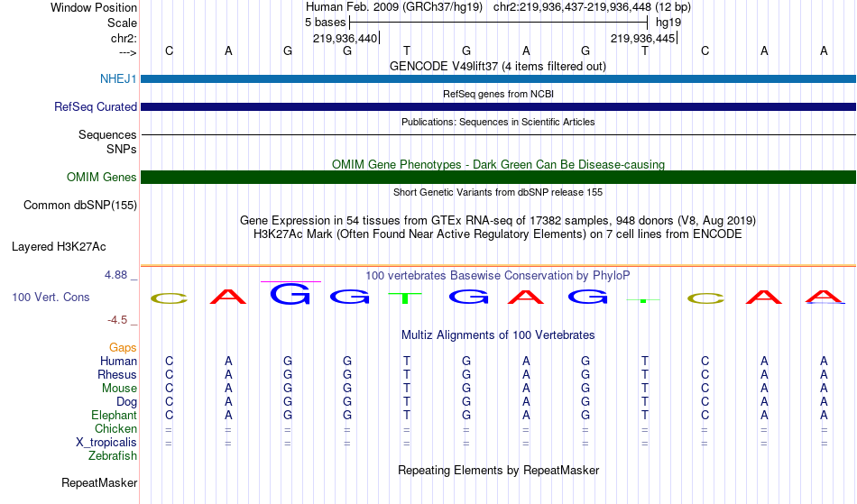
Task: Click the SNPs track label
Action: [122, 149]
